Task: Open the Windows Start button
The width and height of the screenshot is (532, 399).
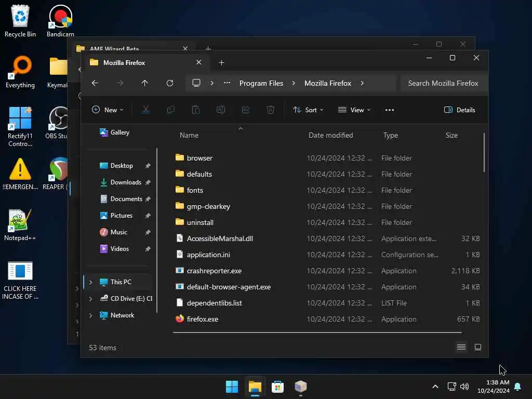Action: coord(232,387)
